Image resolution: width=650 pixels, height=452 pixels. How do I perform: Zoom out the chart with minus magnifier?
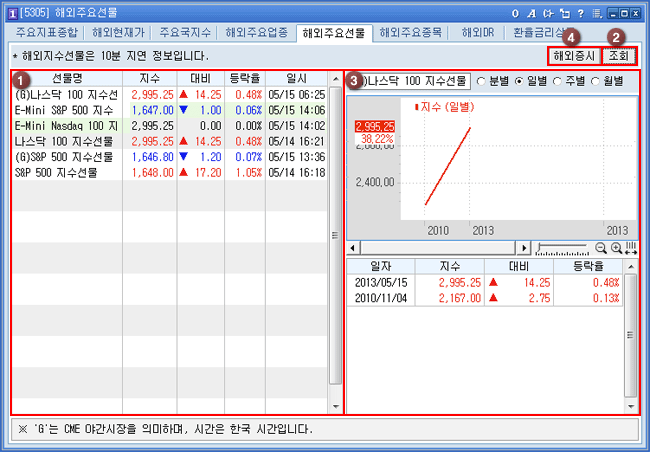point(600,247)
